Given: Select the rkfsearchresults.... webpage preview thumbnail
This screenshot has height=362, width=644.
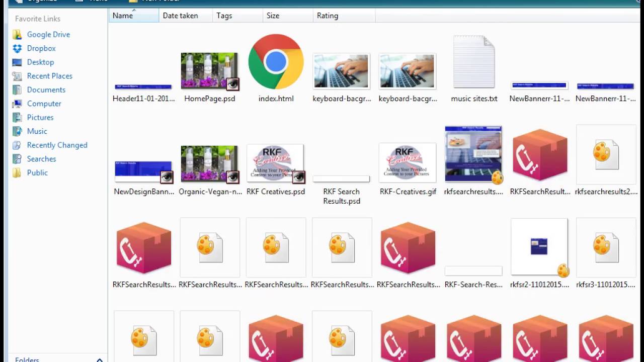Looking at the screenshot, I should (x=473, y=154).
